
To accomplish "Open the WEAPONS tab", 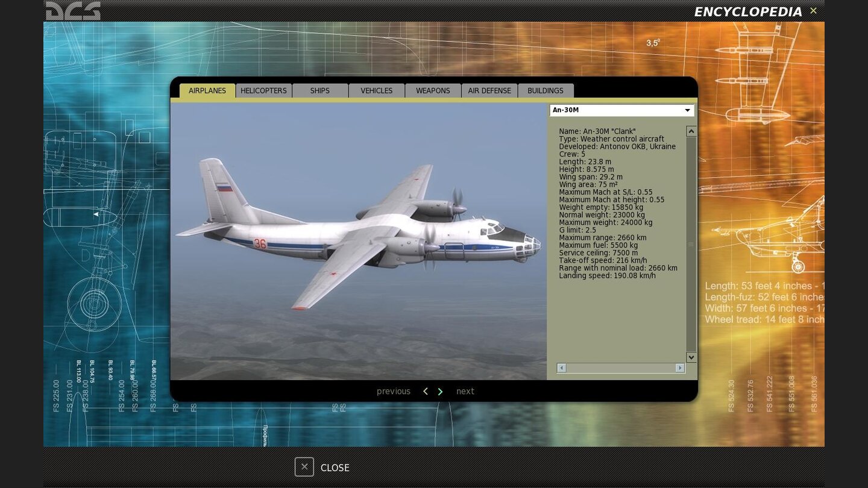I will coord(433,90).
